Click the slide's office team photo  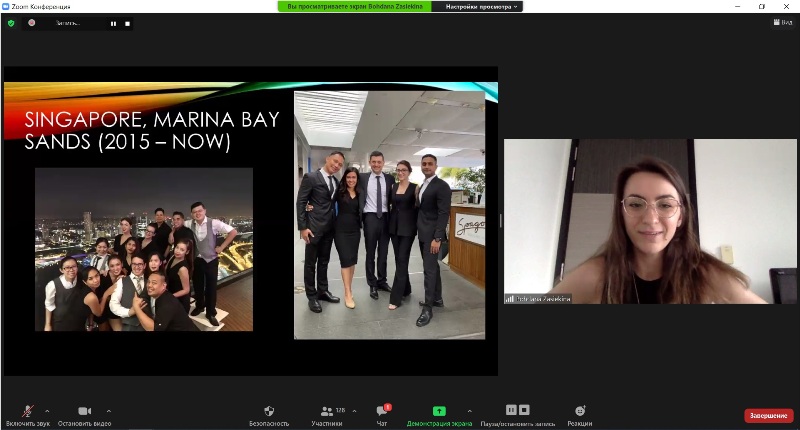point(390,215)
